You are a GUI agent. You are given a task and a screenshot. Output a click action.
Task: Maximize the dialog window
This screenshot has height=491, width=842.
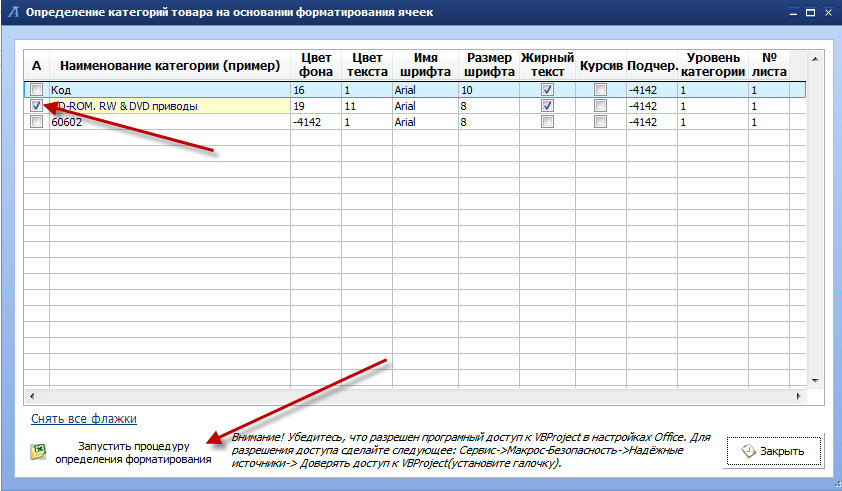(x=810, y=12)
